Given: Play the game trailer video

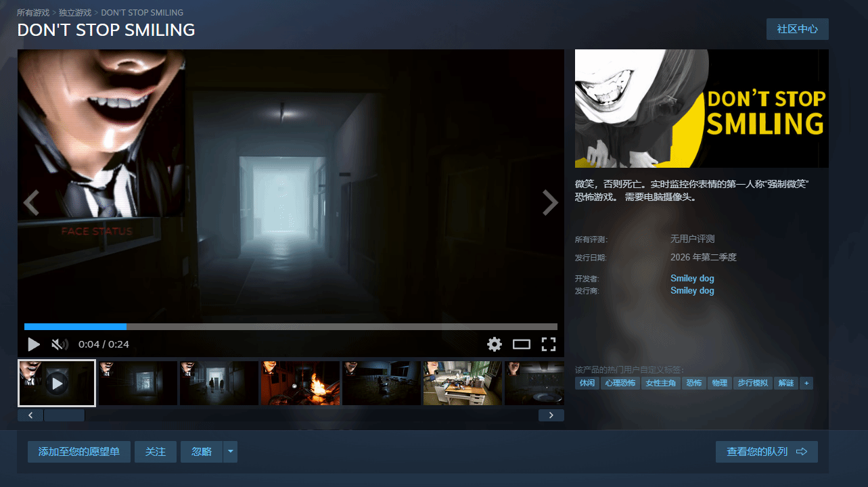Looking at the screenshot, I should (x=34, y=344).
